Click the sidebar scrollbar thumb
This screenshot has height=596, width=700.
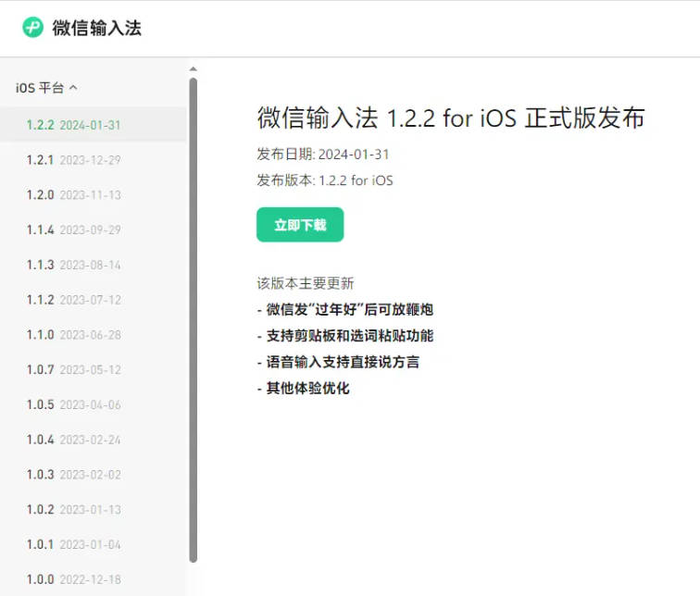coord(193,320)
